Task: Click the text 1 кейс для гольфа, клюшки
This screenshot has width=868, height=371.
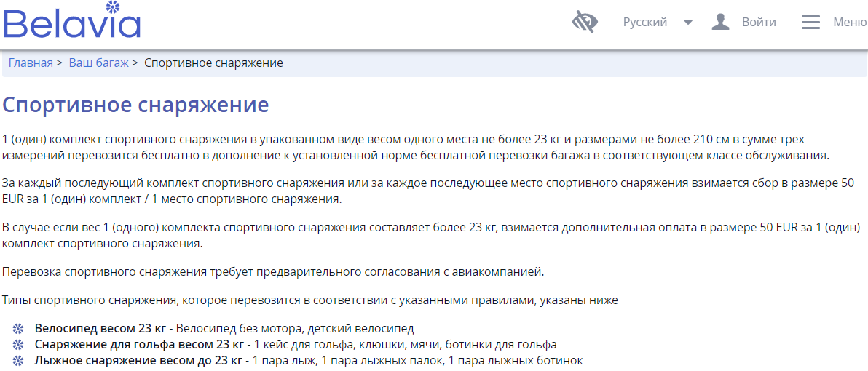Action: coord(405,345)
